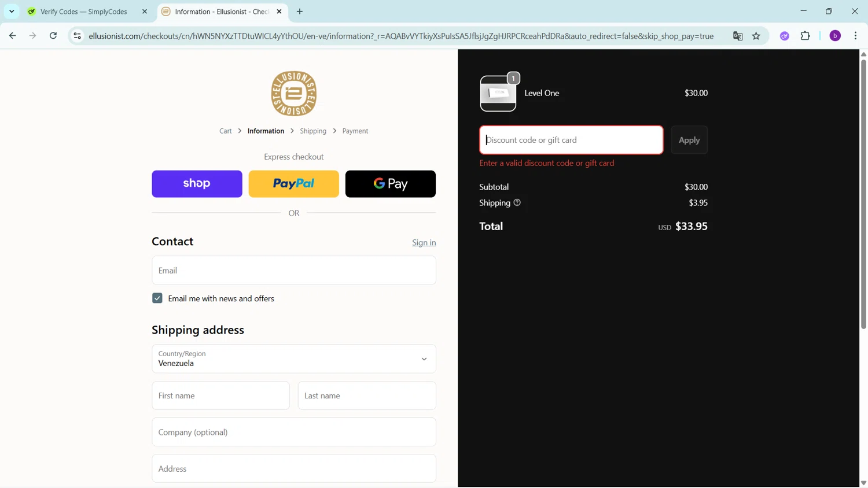Image resolution: width=868 pixels, height=488 pixels.
Task: Click the address bar URL
Action: point(401,36)
